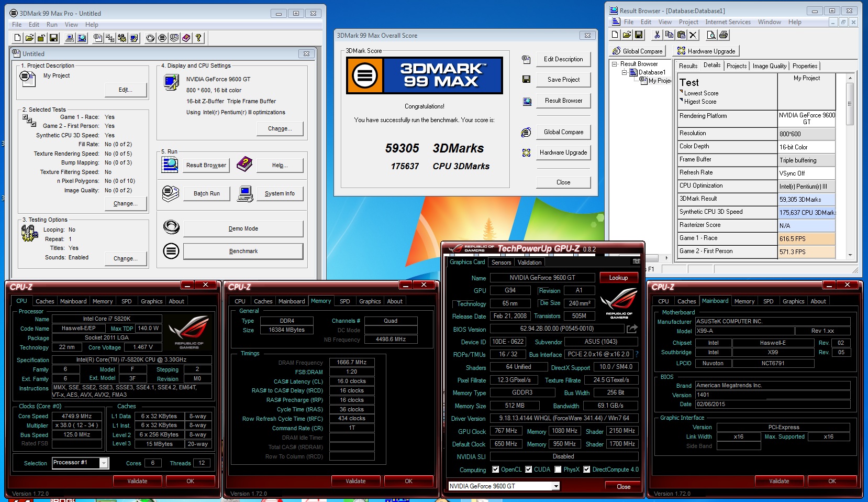Open Internet Services menu in Result Browser
Image resolution: width=868 pixels, height=502 pixels.
tap(728, 22)
